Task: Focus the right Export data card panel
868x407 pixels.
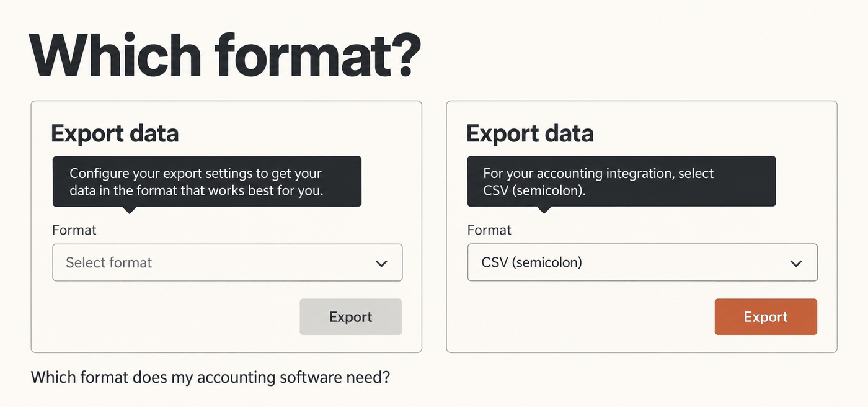Action: tap(642, 227)
